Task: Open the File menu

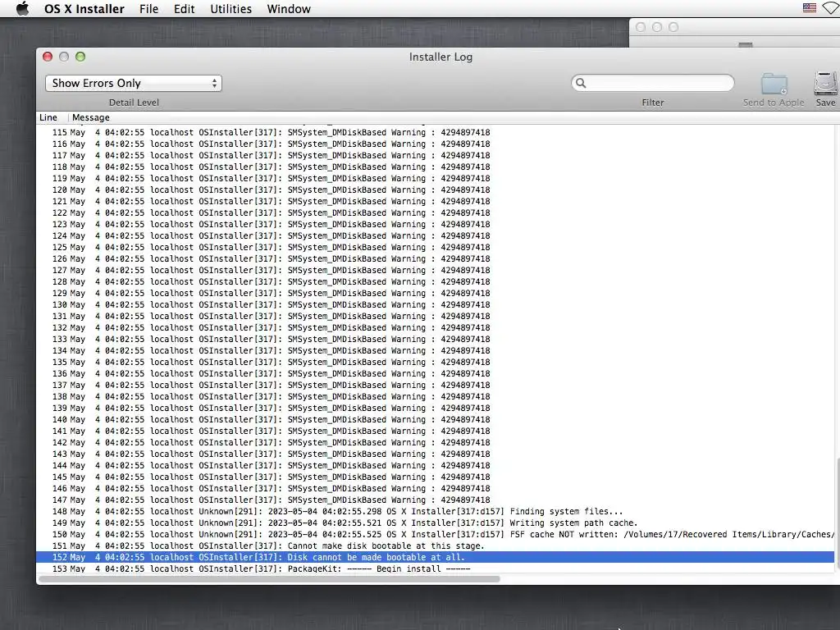Action: coord(149,9)
